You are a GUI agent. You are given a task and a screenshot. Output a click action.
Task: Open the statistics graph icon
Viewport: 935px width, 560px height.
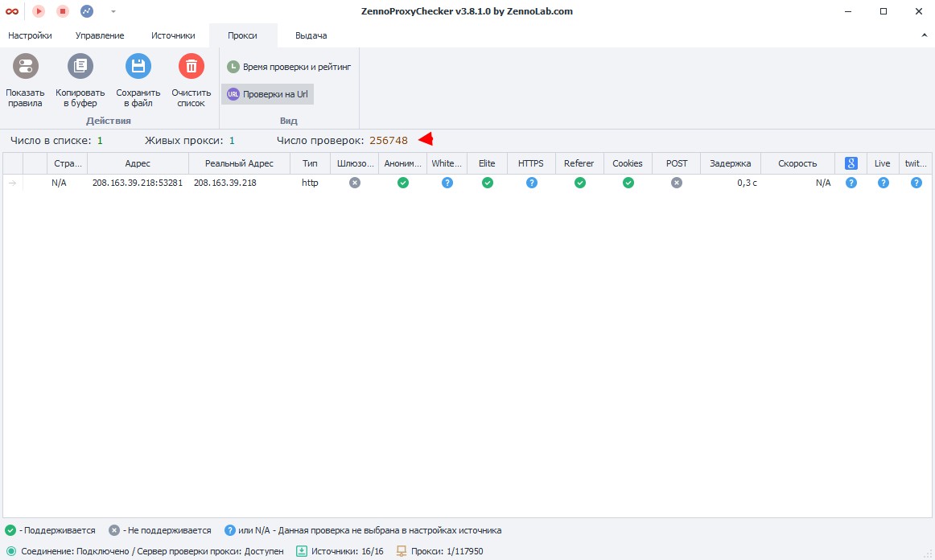tap(87, 11)
